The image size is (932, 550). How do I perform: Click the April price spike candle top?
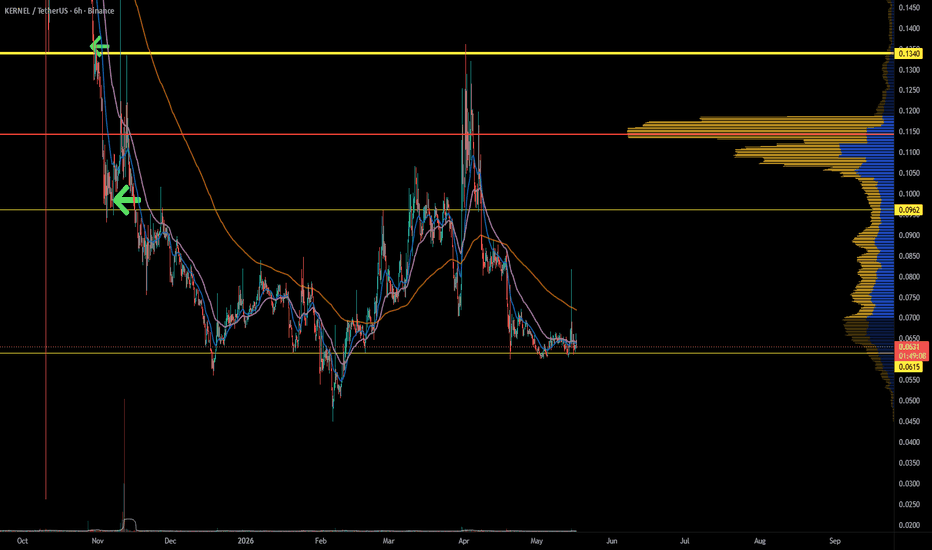pyautogui.click(x=465, y=46)
